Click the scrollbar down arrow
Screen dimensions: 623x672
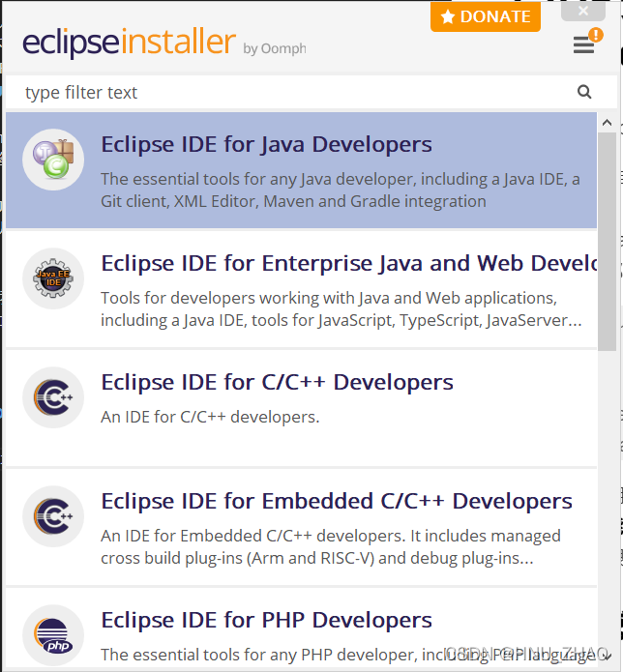[607, 657]
